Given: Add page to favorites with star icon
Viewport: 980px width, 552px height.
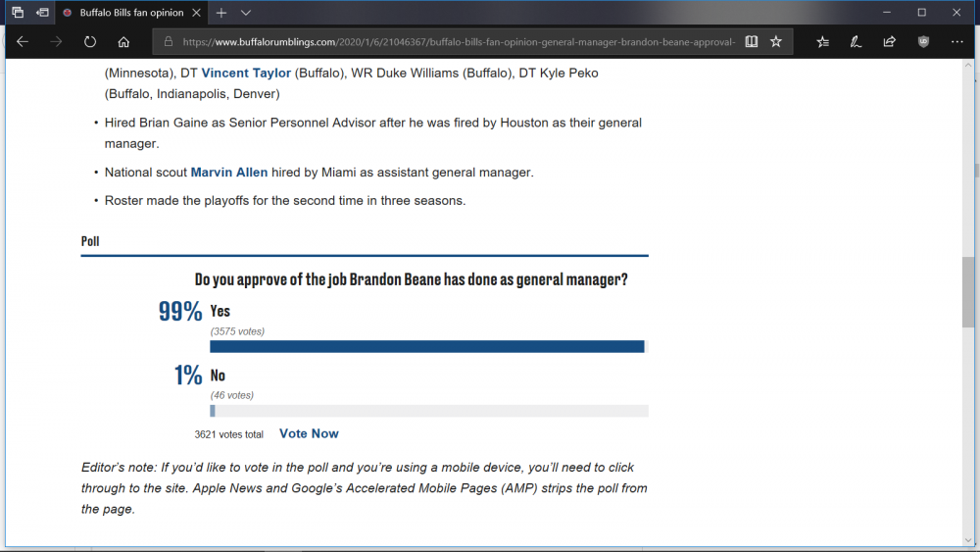Looking at the screenshot, I should [x=775, y=42].
